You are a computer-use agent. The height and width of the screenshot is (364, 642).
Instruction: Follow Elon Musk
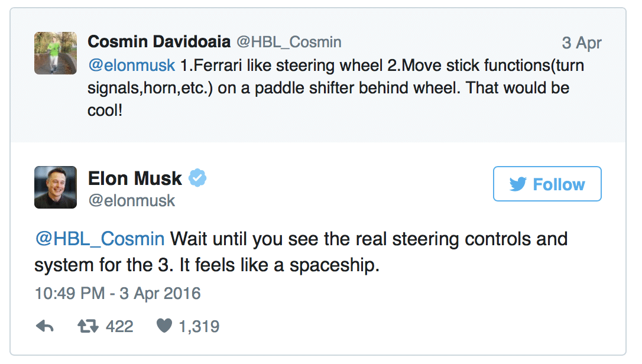(x=547, y=184)
